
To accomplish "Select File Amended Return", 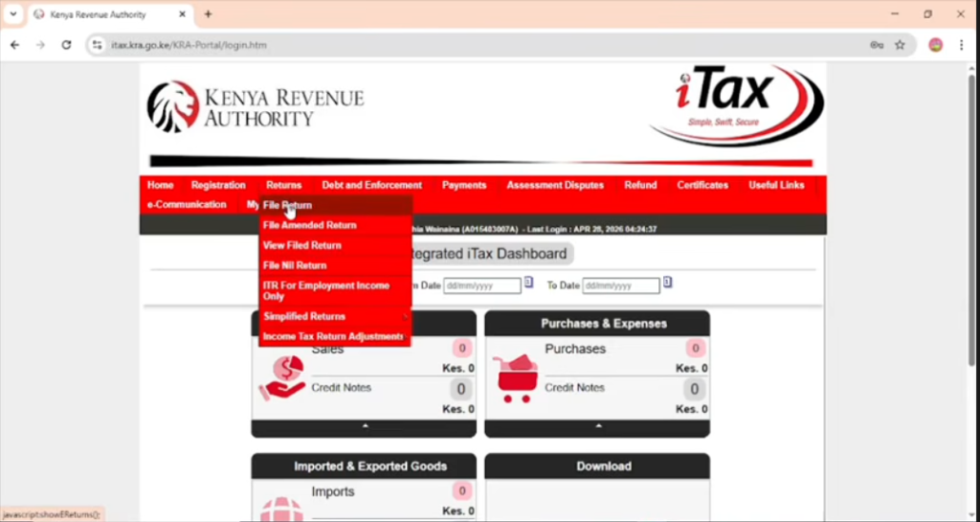I will (335, 225).
